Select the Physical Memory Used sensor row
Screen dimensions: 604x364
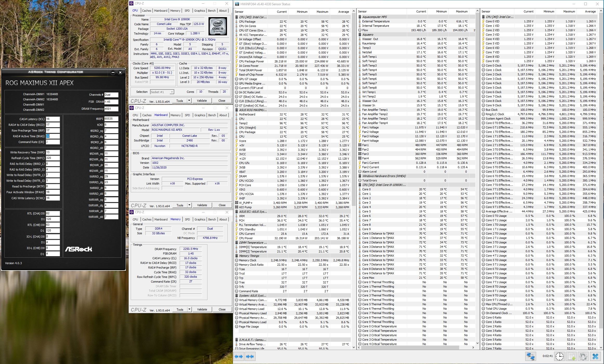(293, 313)
